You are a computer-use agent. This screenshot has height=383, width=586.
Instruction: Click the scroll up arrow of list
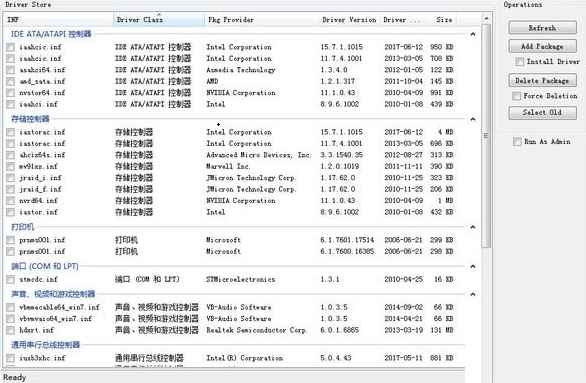pyautogui.click(x=486, y=18)
